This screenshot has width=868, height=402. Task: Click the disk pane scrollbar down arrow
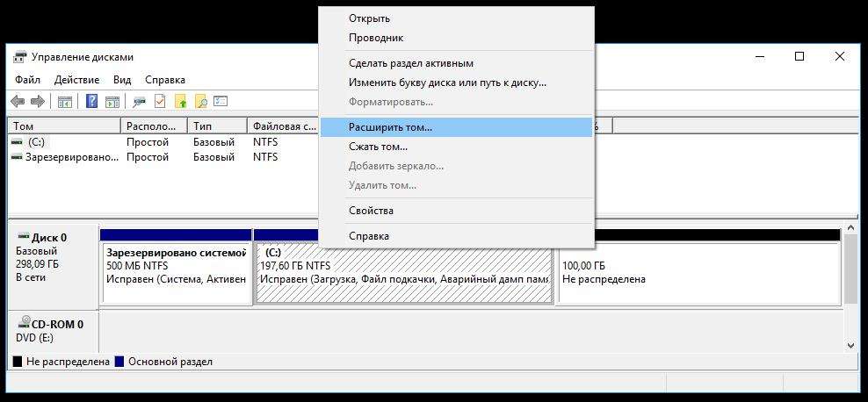click(850, 344)
